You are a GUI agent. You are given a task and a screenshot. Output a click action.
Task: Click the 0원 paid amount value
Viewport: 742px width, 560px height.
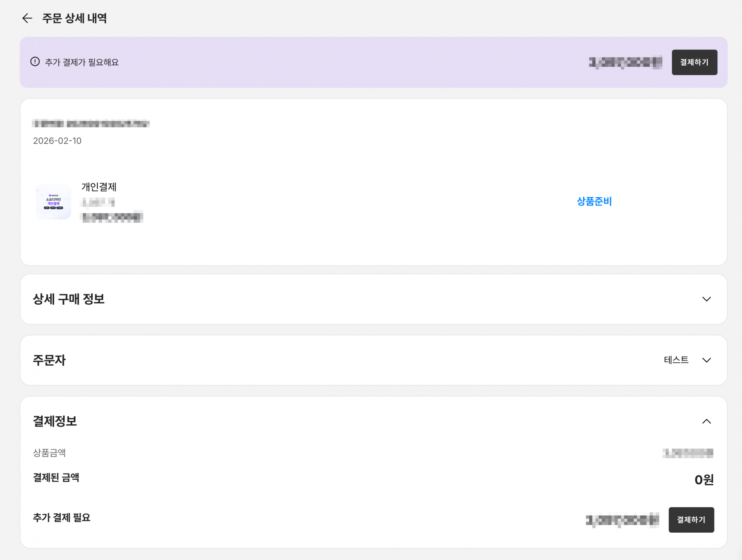pyautogui.click(x=703, y=480)
